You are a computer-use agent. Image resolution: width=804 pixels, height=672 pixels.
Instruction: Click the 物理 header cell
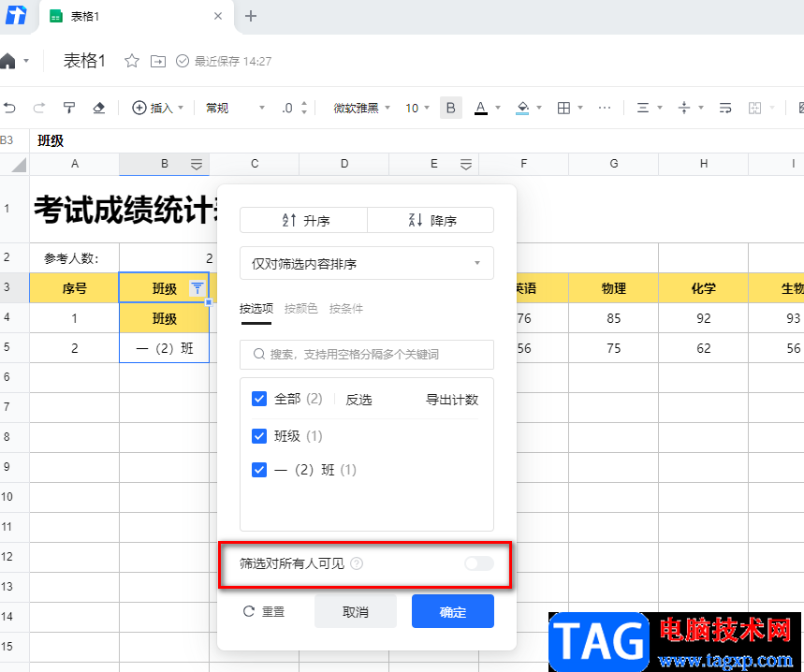614,288
